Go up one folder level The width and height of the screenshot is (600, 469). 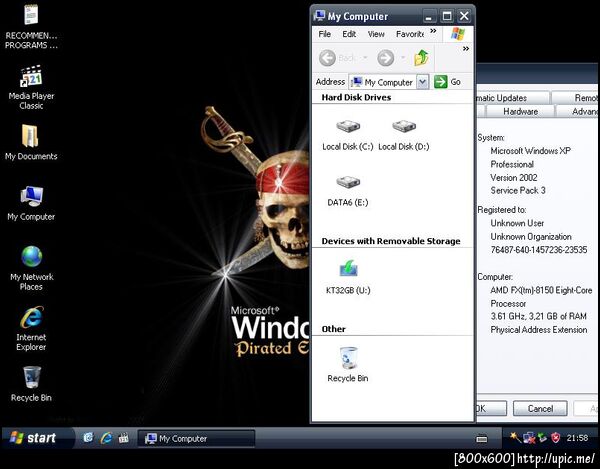[x=421, y=58]
